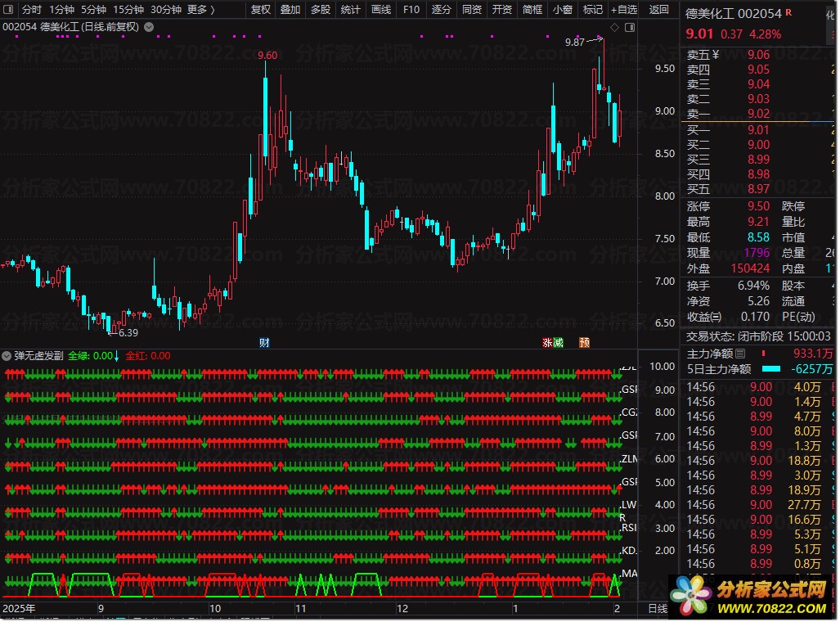Expand dropdown next to 德美化工 chart title

tap(149, 26)
